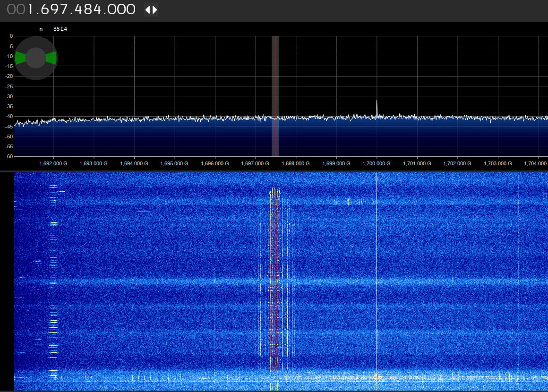Click the left green wedge of the round knob

pyautogui.click(x=21, y=58)
